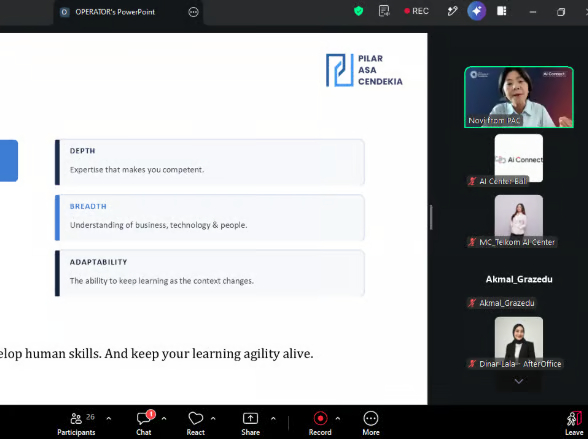Click the green encryption shield icon
588x439 pixels.
click(358, 11)
